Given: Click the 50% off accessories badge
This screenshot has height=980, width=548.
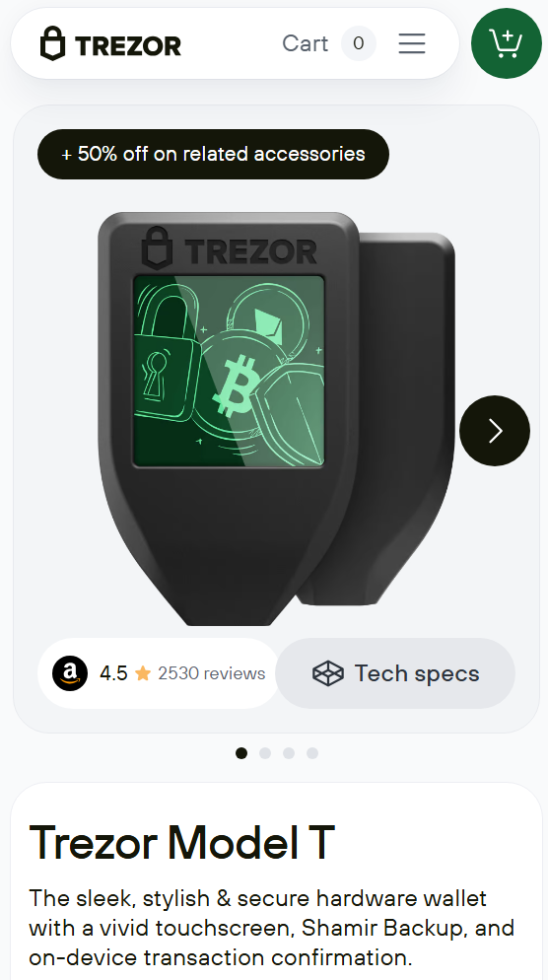Looking at the screenshot, I should point(213,154).
